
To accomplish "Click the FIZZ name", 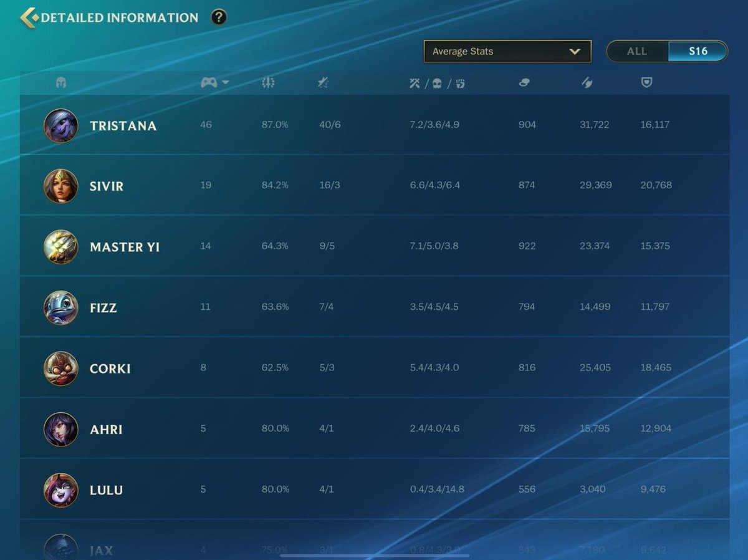I will point(103,308).
